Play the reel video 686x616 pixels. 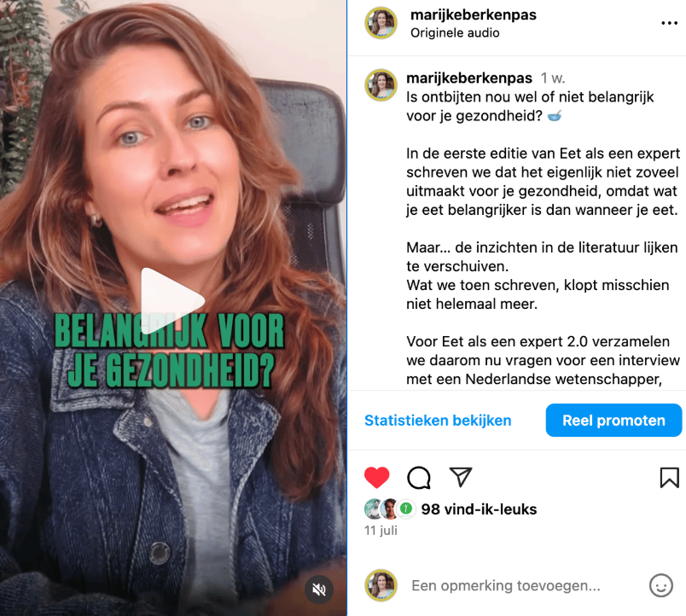172,299
